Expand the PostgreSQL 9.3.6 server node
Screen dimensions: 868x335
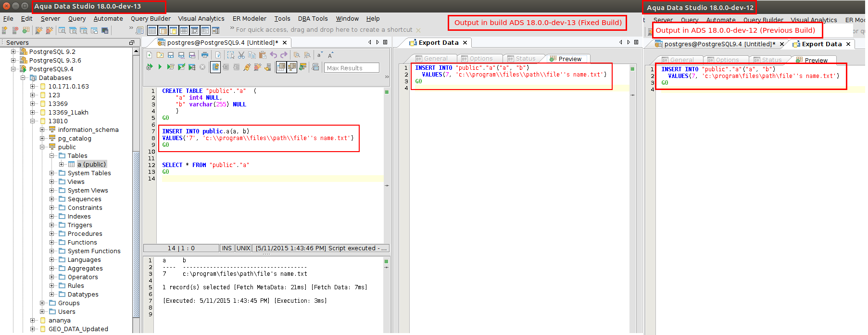13,60
